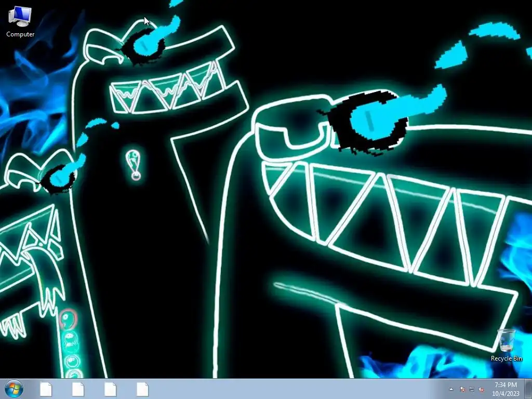
Task: Open the blank pinned taskbar item beside Start
Action: click(x=46, y=389)
